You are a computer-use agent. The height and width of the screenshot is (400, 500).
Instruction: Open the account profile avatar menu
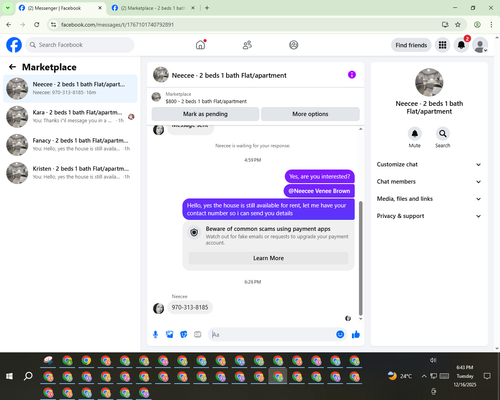click(x=480, y=45)
